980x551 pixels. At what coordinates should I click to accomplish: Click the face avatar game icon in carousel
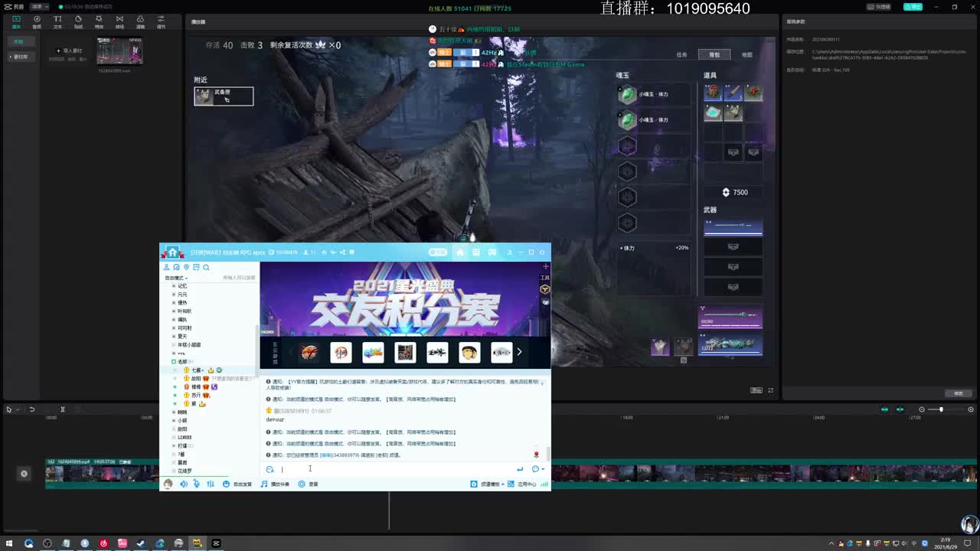click(x=469, y=352)
